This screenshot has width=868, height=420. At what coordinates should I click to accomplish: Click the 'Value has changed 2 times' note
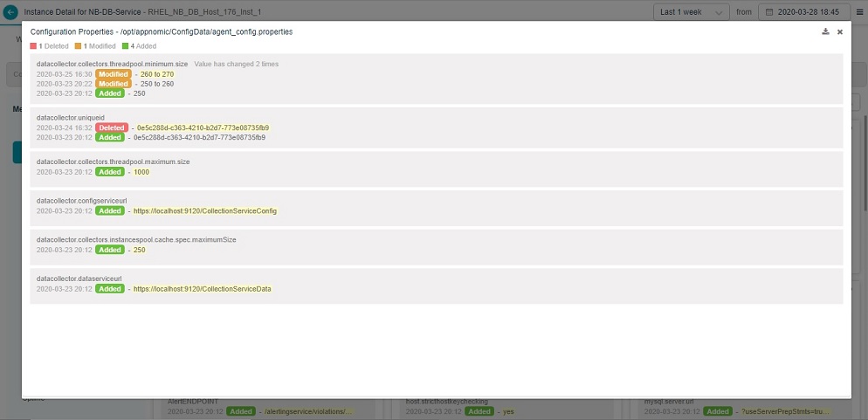pos(236,64)
